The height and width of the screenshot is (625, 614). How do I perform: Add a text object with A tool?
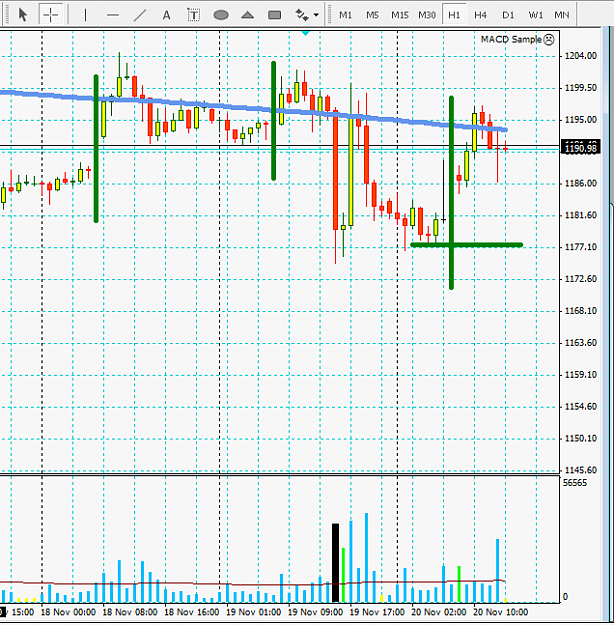166,15
